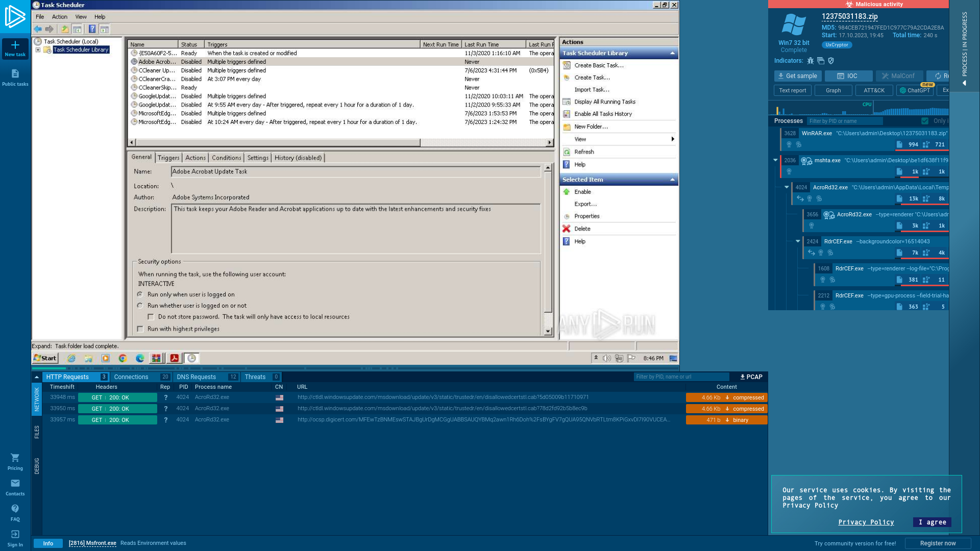
Task: Click the Delete red X action
Action: point(567,229)
